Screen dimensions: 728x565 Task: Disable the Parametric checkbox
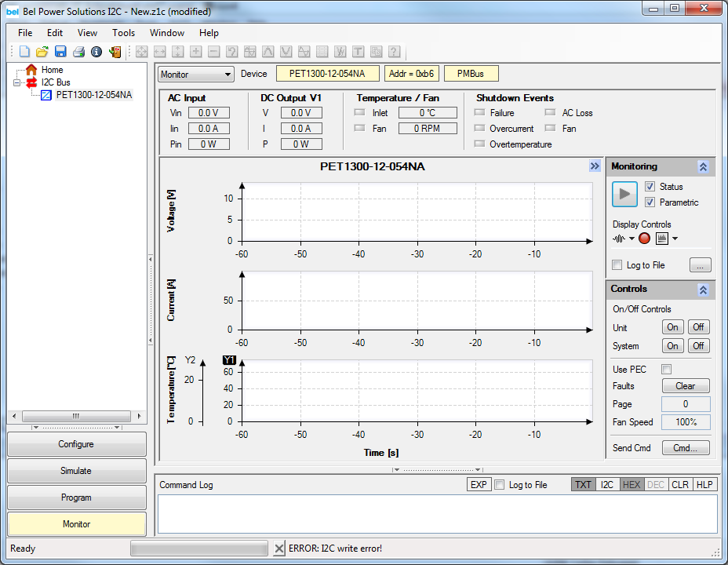click(x=650, y=202)
